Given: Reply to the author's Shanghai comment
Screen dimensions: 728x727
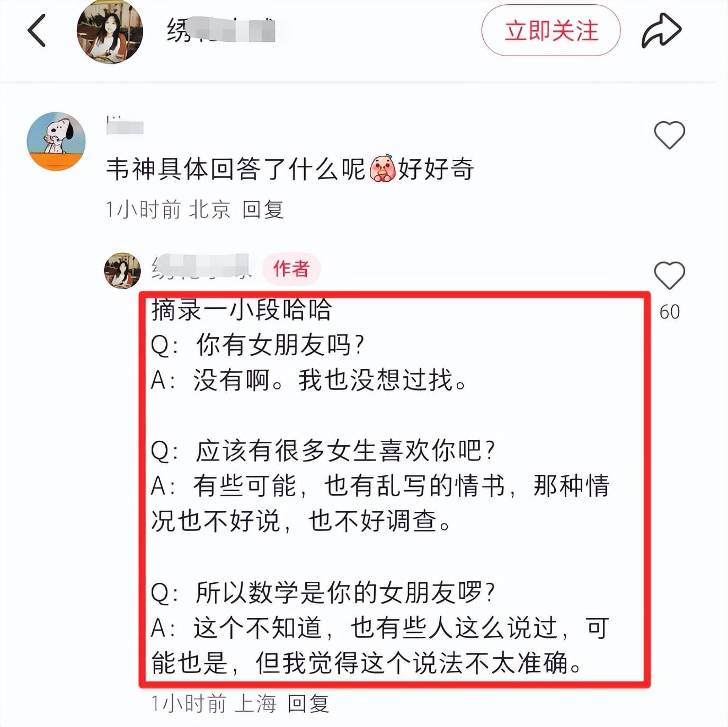Looking at the screenshot, I should (x=308, y=704).
